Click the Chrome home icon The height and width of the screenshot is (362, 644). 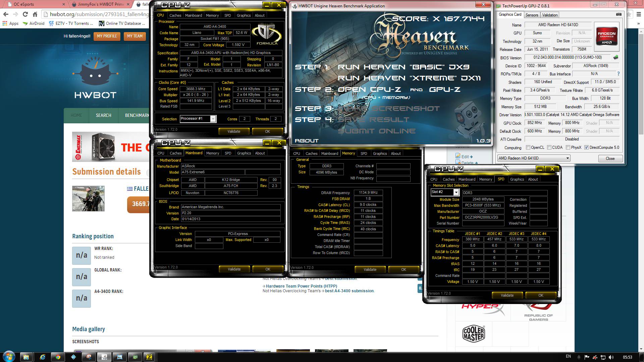click(35, 14)
